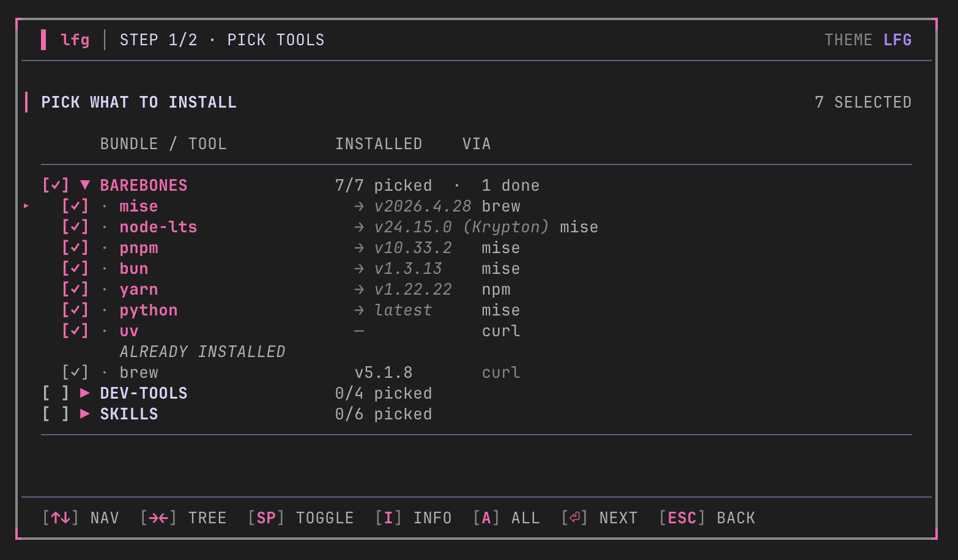Click the INSTALLED column header
The image size is (958, 560).
(379, 144)
